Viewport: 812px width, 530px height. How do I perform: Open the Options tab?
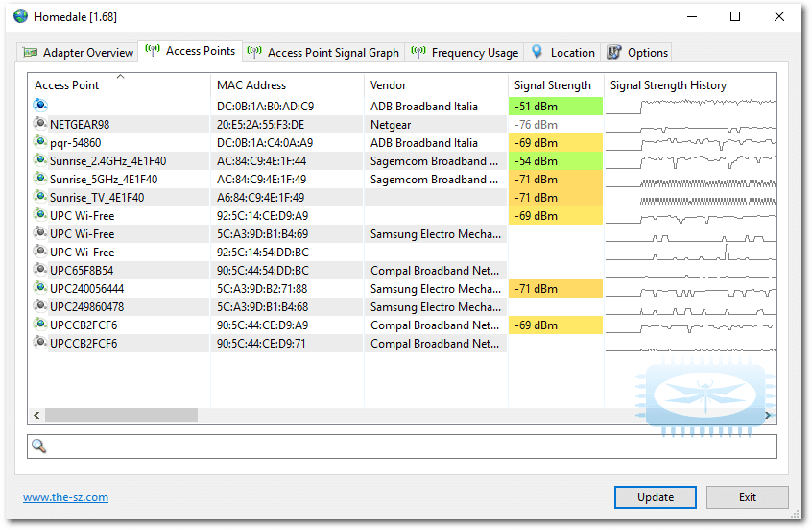637,52
